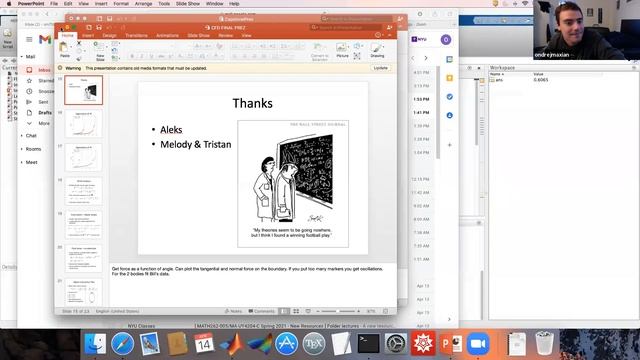The image size is (640, 360).
Task: Open the Slide Show ribbon tab
Action: (198, 36)
